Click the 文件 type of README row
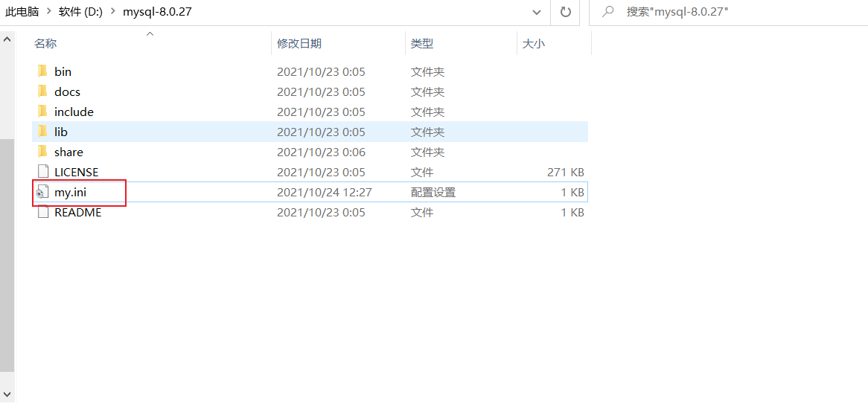Viewport: 868px width, 415px height. (x=422, y=212)
